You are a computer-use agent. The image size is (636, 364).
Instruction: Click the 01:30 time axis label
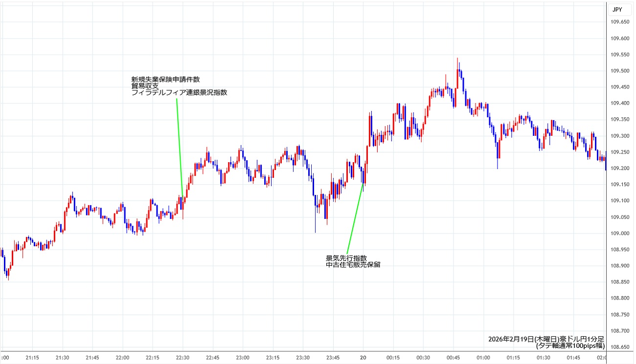544,357
